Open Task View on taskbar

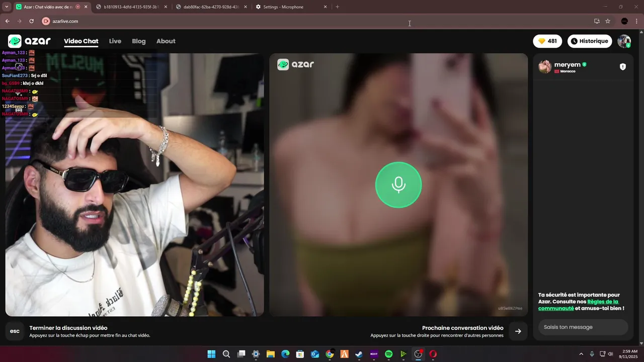(241, 354)
